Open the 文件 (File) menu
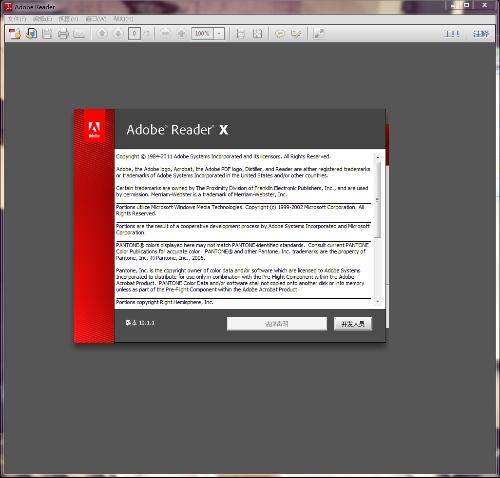The height and width of the screenshot is (478, 500). tap(17, 19)
